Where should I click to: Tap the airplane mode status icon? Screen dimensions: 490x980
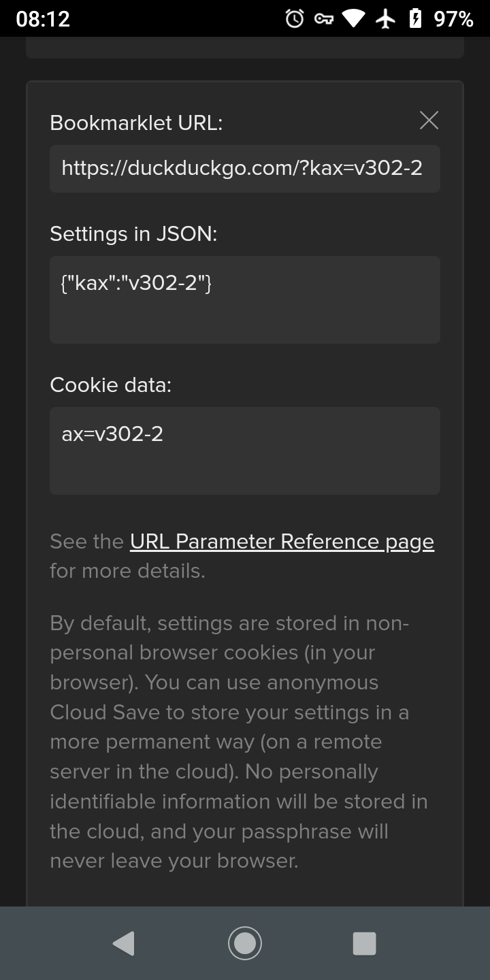(x=386, y=18)
